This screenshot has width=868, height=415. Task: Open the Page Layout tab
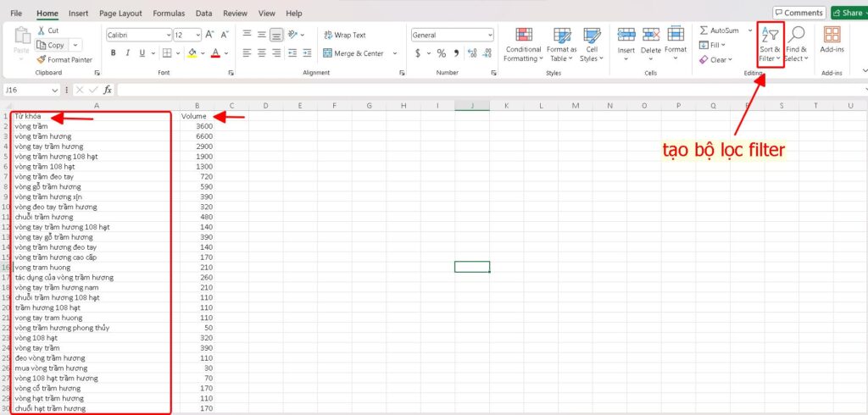pos(120,14)
